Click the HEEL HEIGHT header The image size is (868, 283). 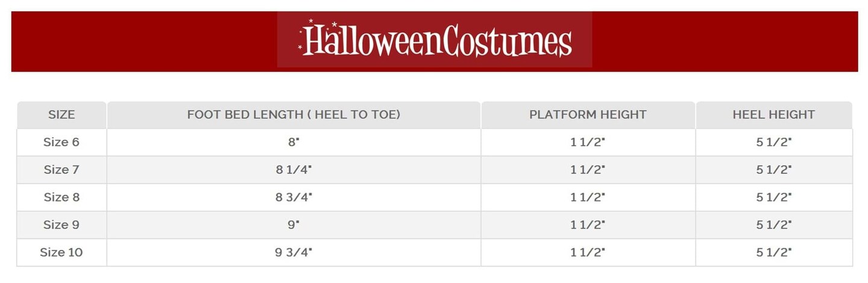(x=773, y=114)
